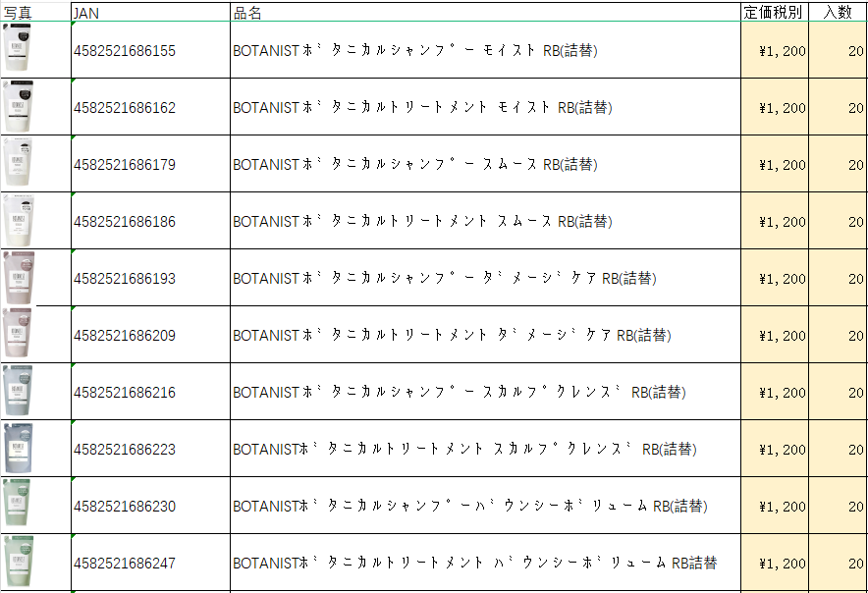Image resolution: width=868 pixels, height=593 pixels.
Task: Select quantity 20 in row 4582521686216
Action: (x=839, y=392)
